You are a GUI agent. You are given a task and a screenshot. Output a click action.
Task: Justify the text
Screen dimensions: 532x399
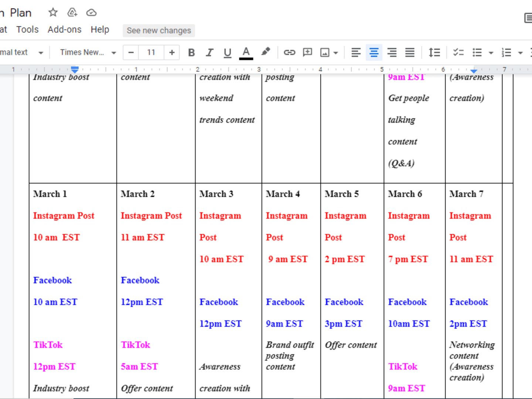410,52
